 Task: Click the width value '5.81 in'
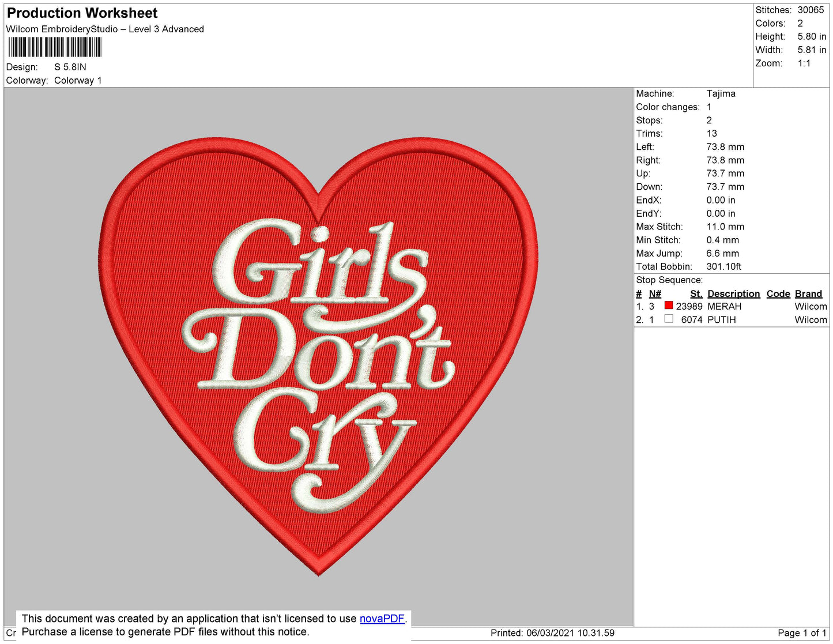click(812, 50)
